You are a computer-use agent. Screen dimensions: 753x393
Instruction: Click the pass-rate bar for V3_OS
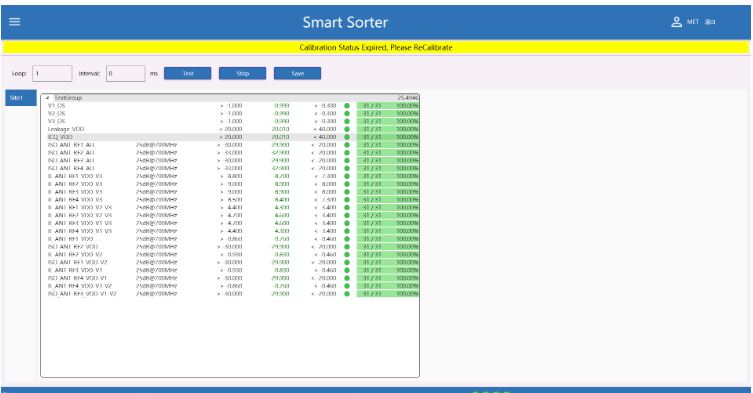click(388, 121)
